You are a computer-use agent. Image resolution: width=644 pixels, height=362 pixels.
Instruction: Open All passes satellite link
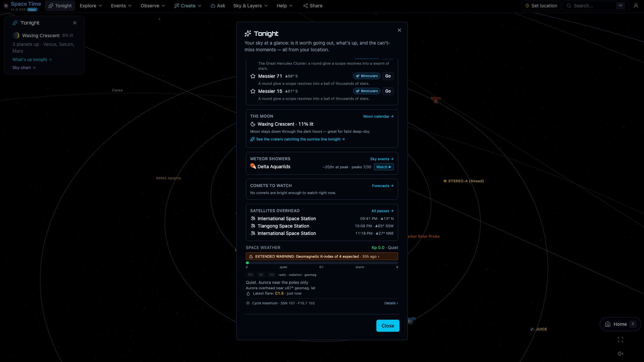pyautogui.click(x=382, y=211)
